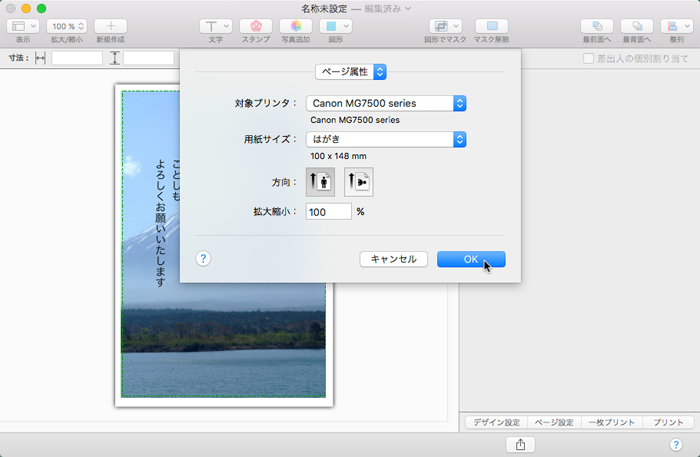Viewport: 700px width, 457px height.
Task: Click the マスク解除 unmask icon
Action: pos(491,26)
